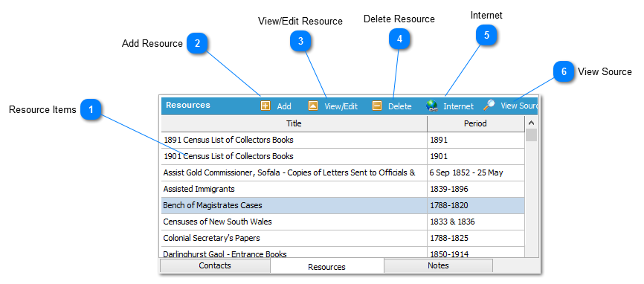Image resolution: width=644 pixels, height=284 pixels.
Task: Open the Notes tab
Action: click(438, 265)
